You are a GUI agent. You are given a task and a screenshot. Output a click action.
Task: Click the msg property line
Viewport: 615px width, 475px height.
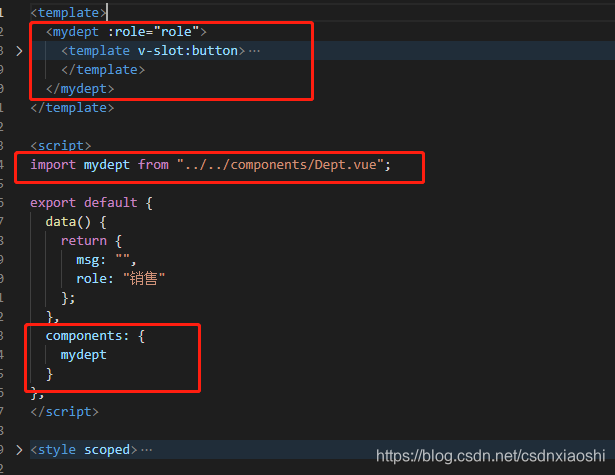pyautogui.click(x=106, y=260)
